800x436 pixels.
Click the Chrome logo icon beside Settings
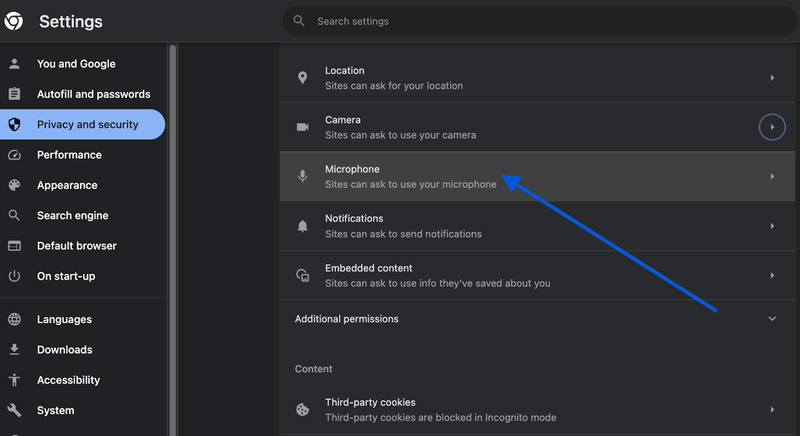[14, 21]
